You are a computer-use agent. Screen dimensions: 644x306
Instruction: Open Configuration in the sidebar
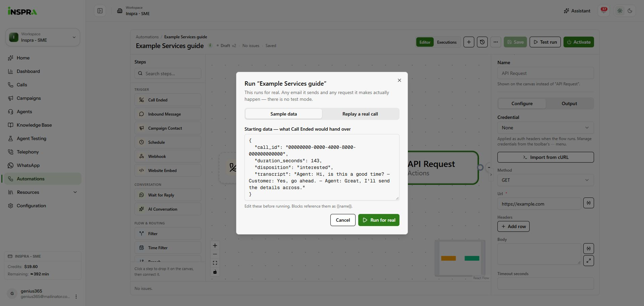[x=42, y=206]
